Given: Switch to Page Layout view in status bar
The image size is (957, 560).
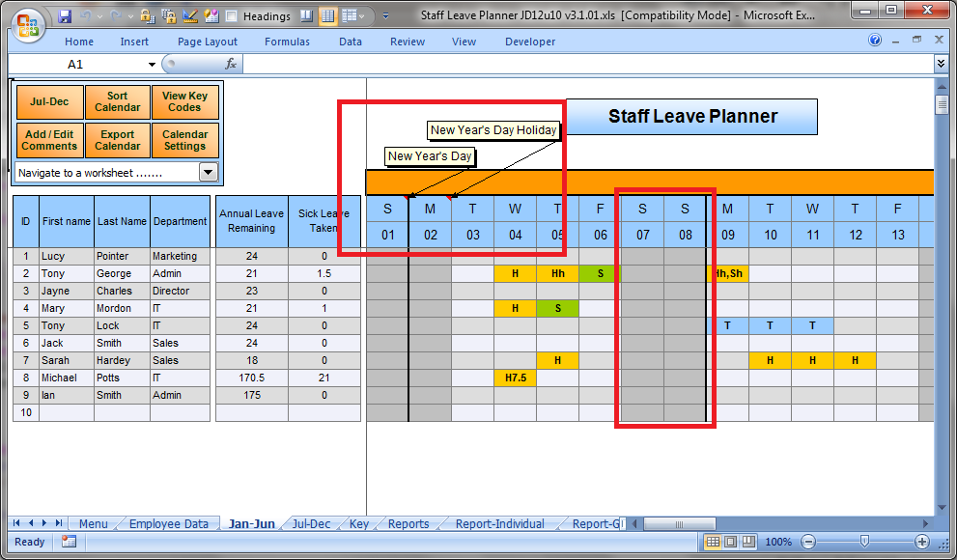Looking at the screenshot, I should [731, 542].
